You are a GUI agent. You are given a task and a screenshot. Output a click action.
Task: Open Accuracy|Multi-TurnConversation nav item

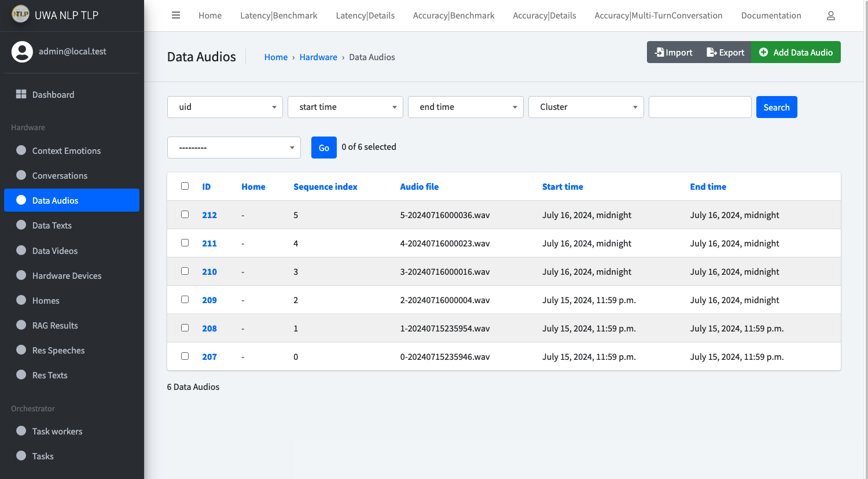point(659,16)
